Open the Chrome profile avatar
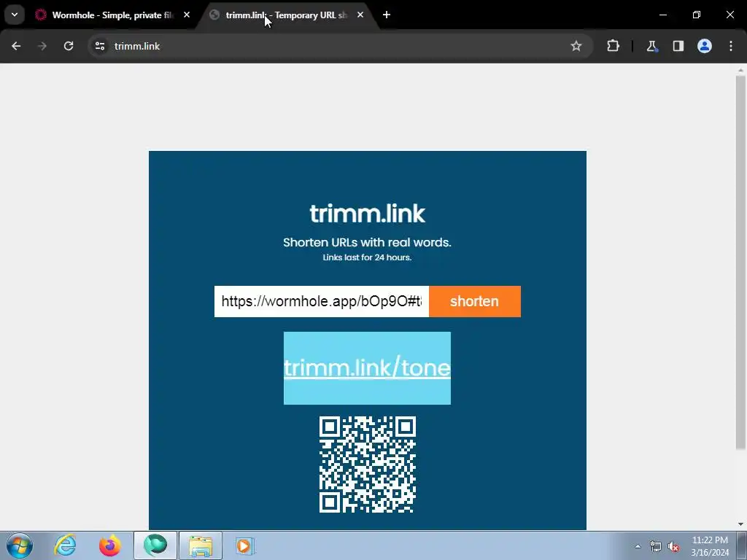The width and height of the screenshot is (747, 560). [x=705, y=46]
